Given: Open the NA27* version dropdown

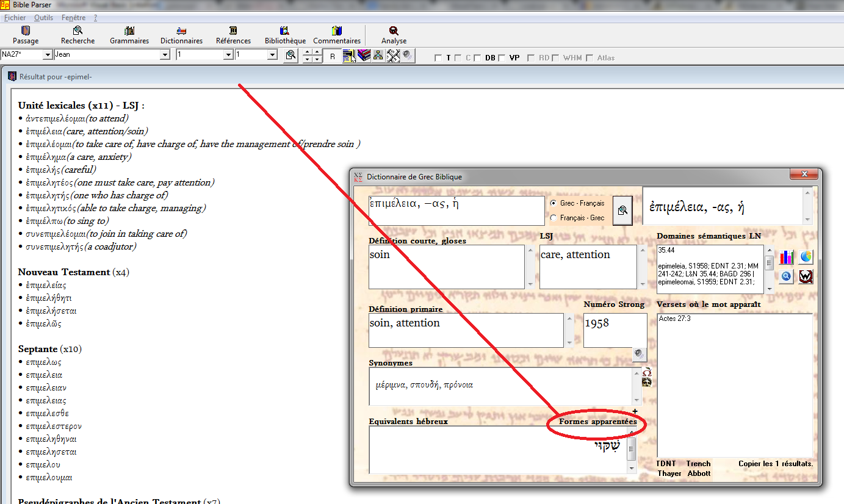Looking at the screenshot, I should tap(48, 55).
